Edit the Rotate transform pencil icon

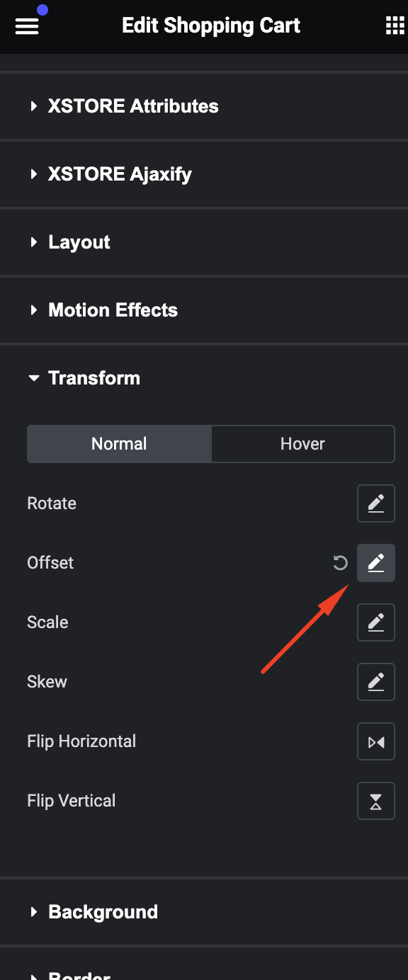click(x=376, y=503)
